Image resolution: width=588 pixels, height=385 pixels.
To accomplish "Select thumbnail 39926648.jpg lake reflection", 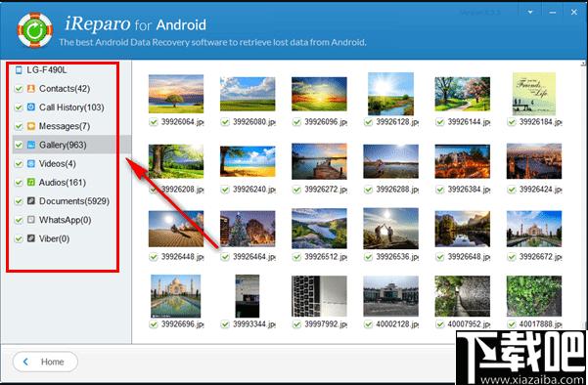I will pos(463,229).
